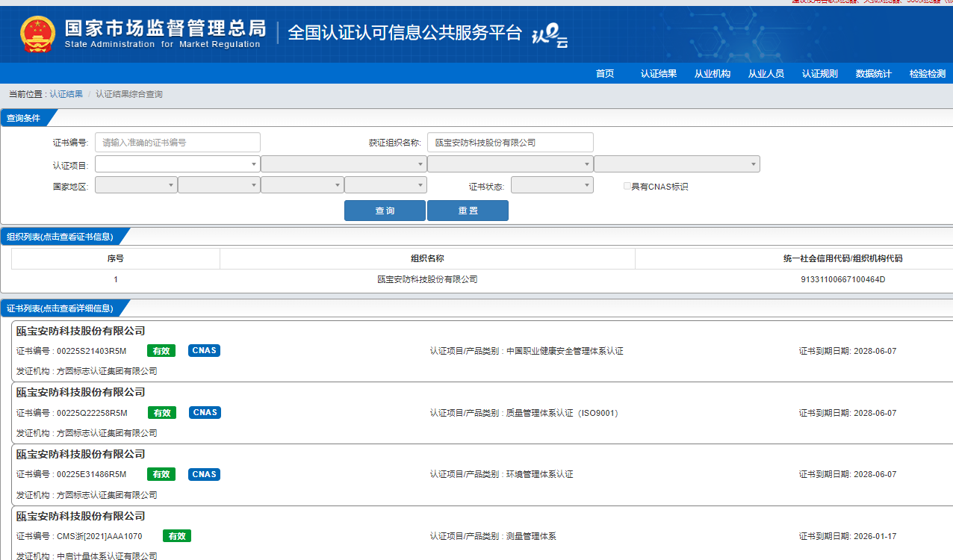
Task: Click 有效 badge on certificate 00225Q22258R5M
Action: pyautogui.click(x=161, y=413)
